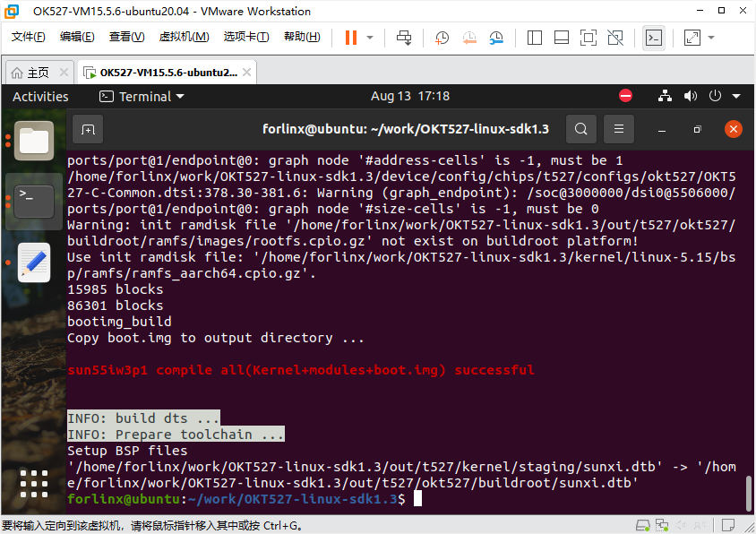The image size is (756, 534).
Task: Open the power options dropdown beside pause
Action: 370,38
